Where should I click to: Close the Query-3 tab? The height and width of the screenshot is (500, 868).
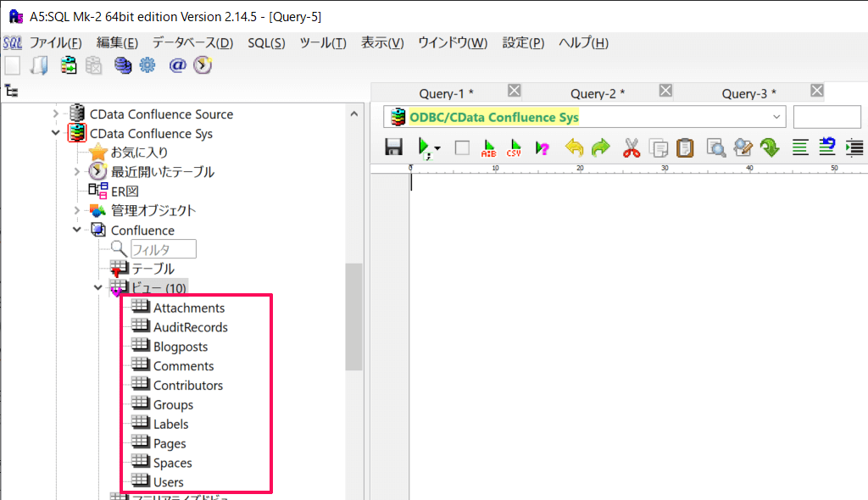click(816, 91)
